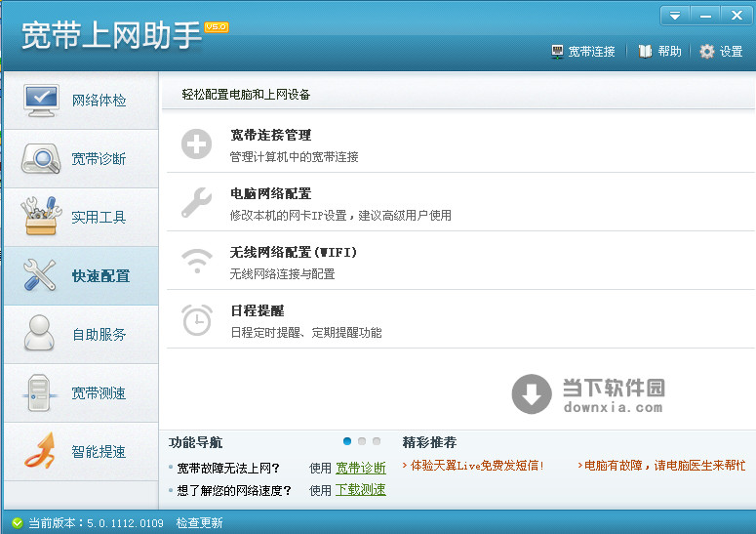The image size is (756, 534).
Task: Click the green check status icon
Action: (18, 523)
